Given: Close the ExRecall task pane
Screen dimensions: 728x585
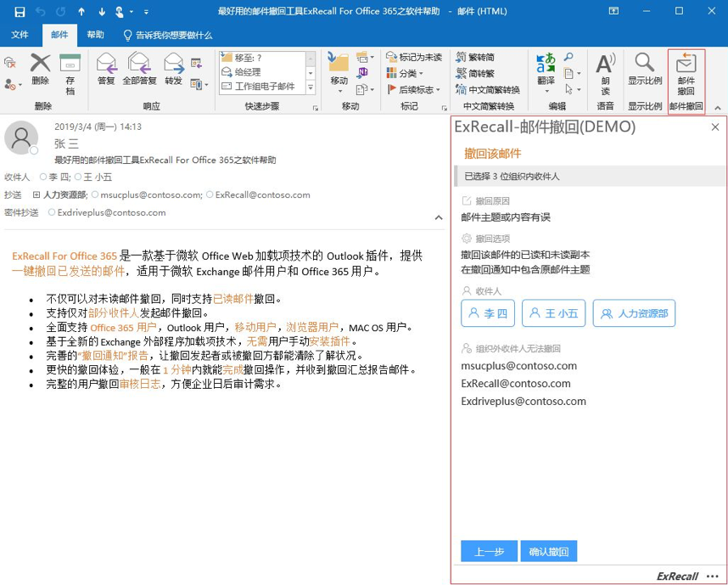Looking at the screenshot, I should click(715, 127).
